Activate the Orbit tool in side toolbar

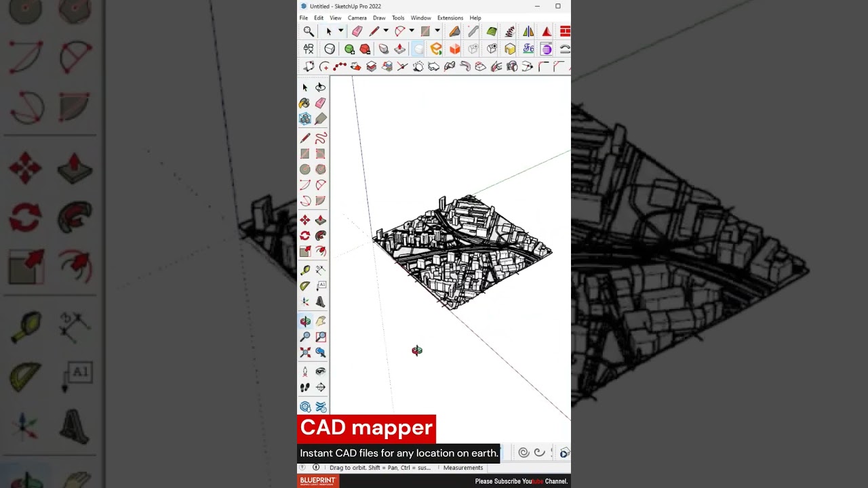(x=304, y=321)
